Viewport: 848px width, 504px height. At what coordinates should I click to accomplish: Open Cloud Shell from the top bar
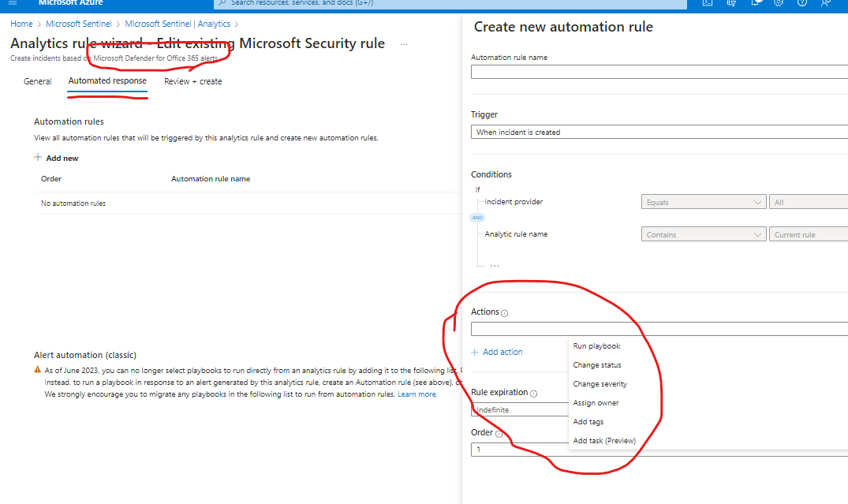coord(707,2)
